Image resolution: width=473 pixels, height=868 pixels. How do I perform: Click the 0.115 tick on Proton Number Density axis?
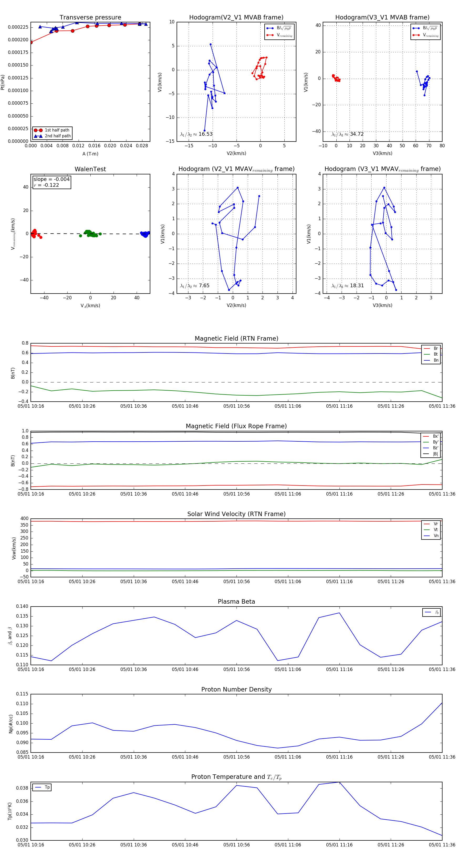coord(22,694)
